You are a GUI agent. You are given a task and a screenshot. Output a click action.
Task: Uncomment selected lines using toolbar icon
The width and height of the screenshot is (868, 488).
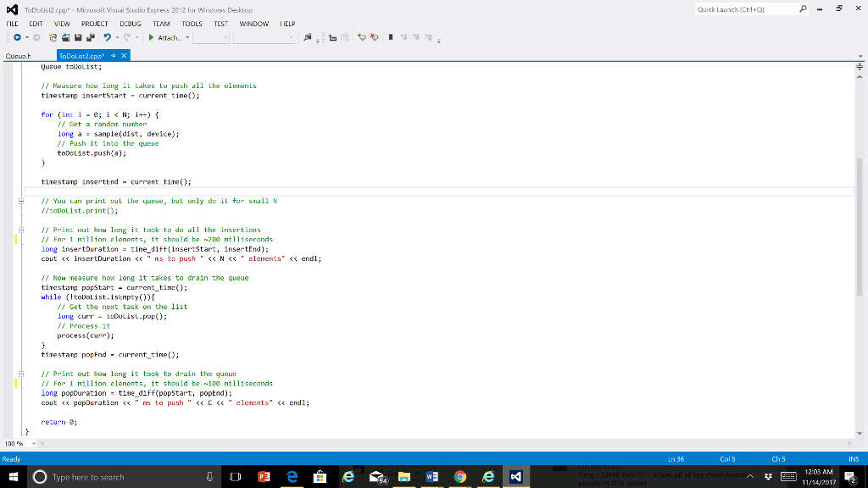pos(373,36)
